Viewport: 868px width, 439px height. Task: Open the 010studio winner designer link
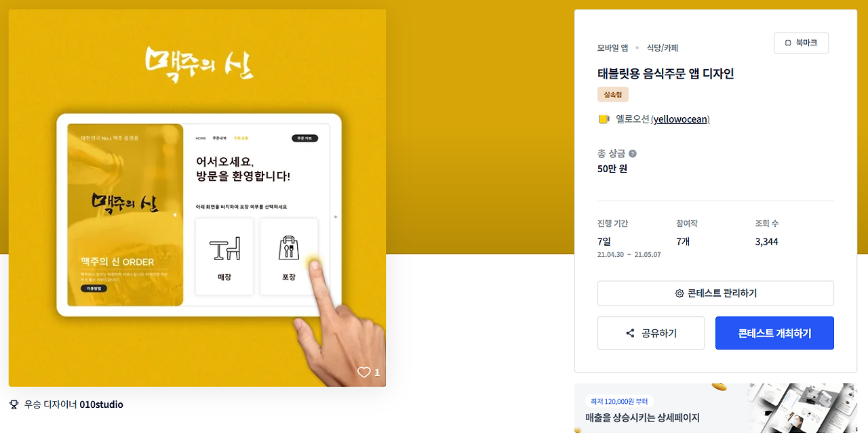(x=101, y=404)
